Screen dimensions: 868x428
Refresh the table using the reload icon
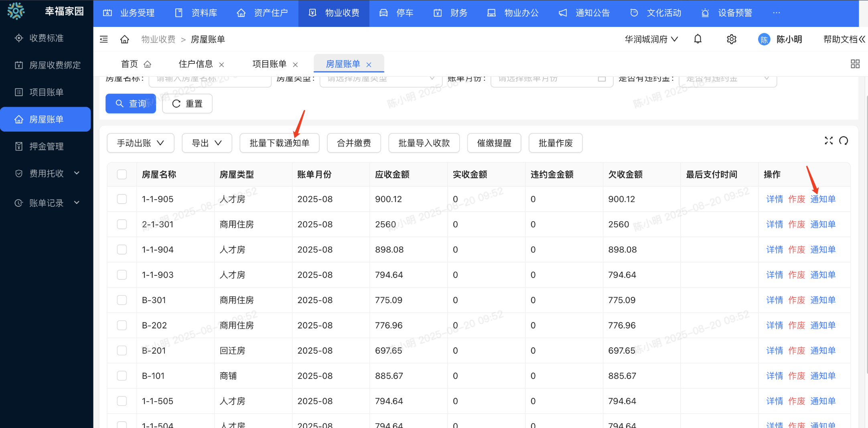[x=844, y=141]
